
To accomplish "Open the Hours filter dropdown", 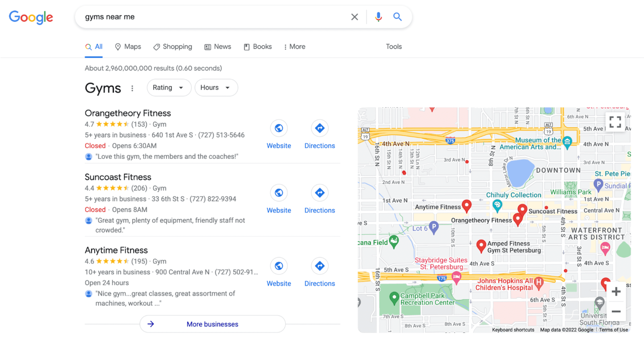I will 216,88.
